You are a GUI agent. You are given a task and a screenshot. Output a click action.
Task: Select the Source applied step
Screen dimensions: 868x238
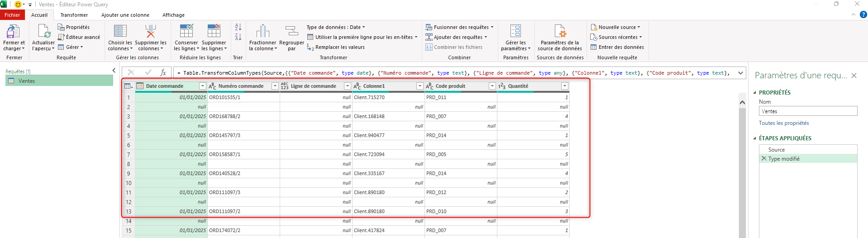pos(808,150)
